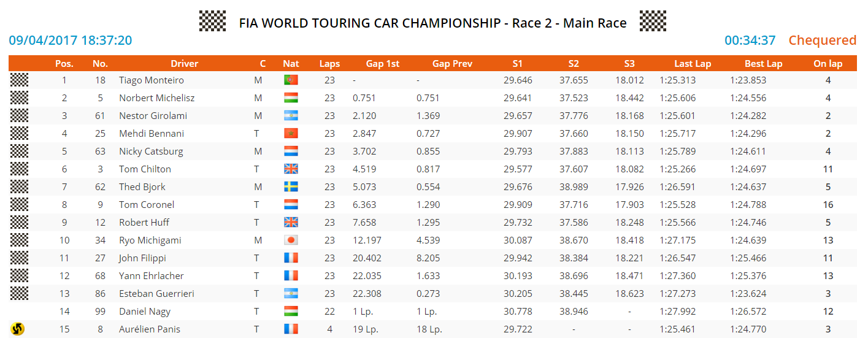The width and height of the screenshot is (868, 357).
Task: Click the checkered flag left of the title
Action: (213, 21)
